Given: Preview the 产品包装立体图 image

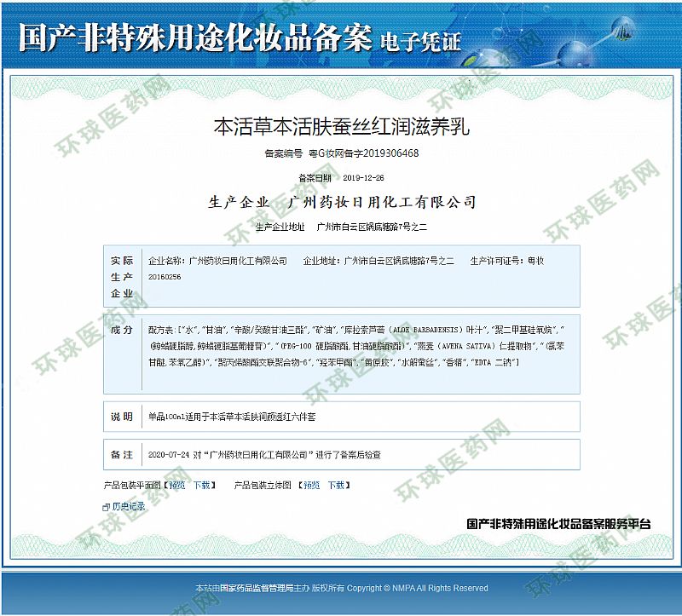Looking at the screenshot, I should pyautogui.click(x=311, y=485).
